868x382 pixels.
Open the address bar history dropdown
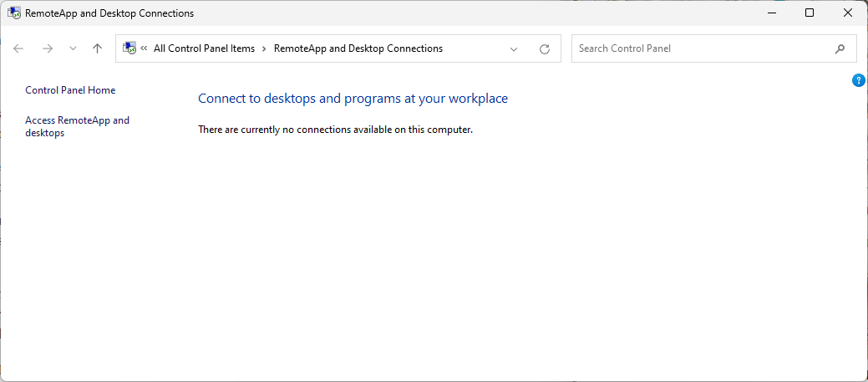[x=514, y=48]
